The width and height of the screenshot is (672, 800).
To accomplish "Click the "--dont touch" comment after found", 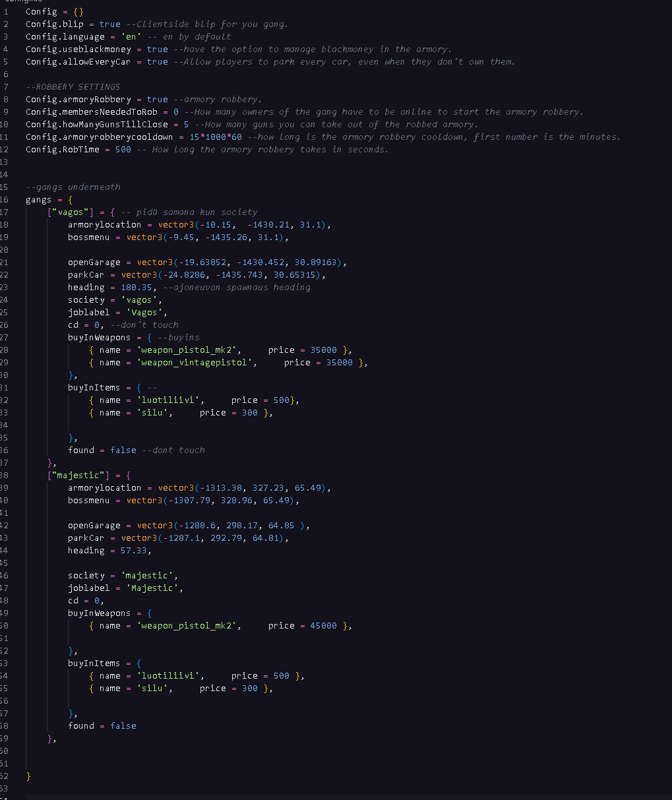I will click(173, 450).
